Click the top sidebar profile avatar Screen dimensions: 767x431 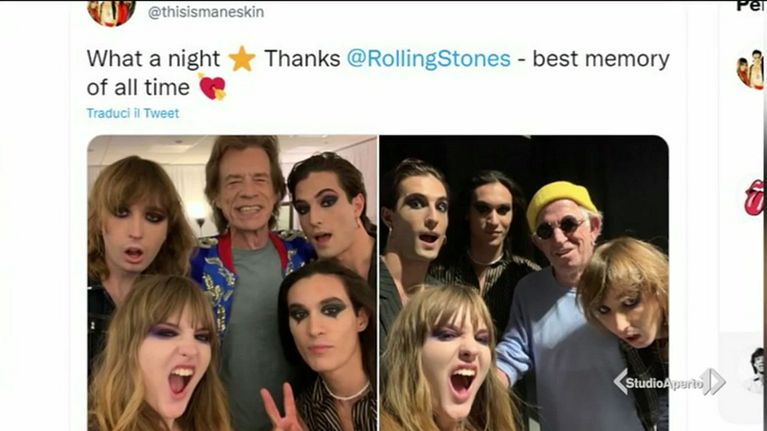coord(750,70)
